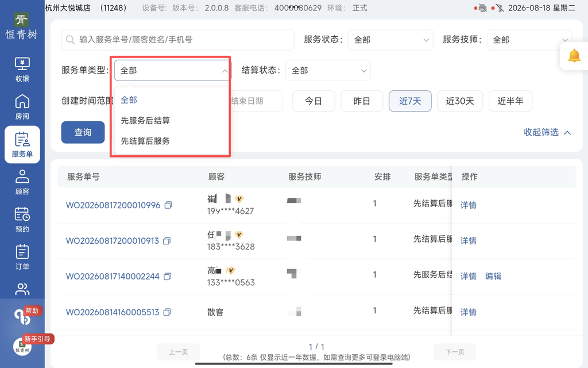
Task: Open service order link WO20260814160005513
Action: point(113,312)
